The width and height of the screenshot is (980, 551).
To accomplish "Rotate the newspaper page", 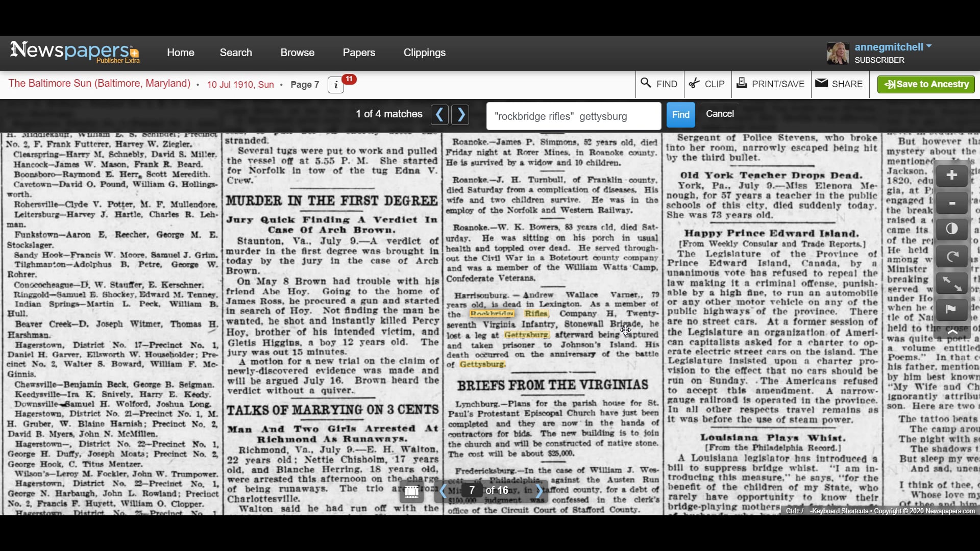I will (951, 256).
